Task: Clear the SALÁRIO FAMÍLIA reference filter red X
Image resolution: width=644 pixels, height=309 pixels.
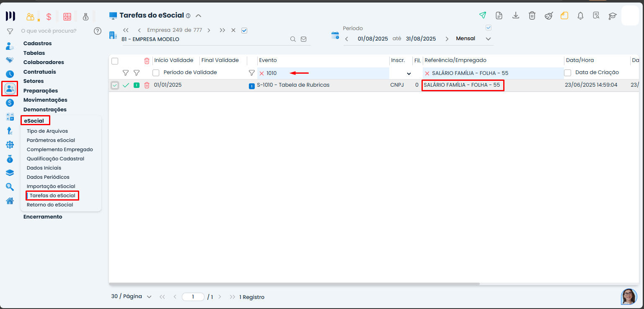Action: [427, 73]
